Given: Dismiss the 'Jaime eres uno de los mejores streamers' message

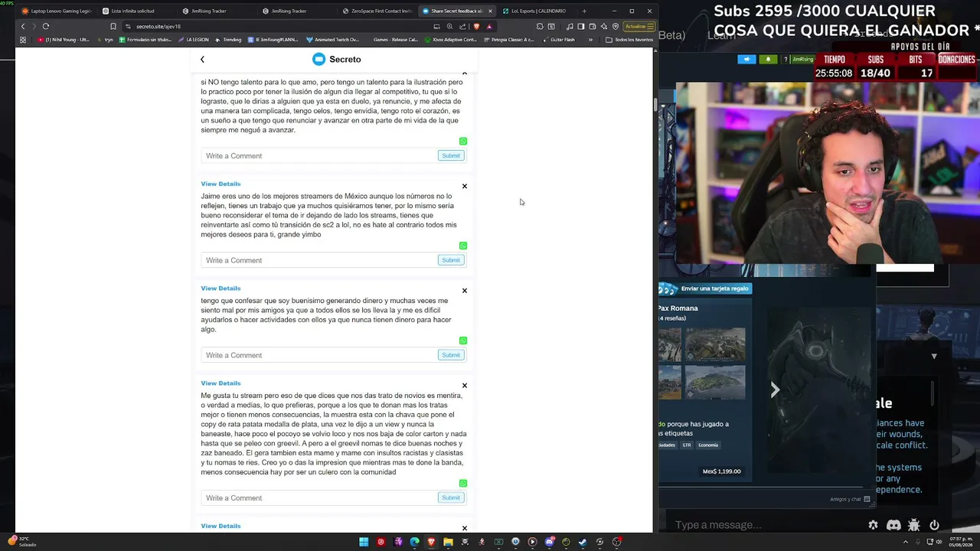Looking at the screenshot, I should point(464,186).
